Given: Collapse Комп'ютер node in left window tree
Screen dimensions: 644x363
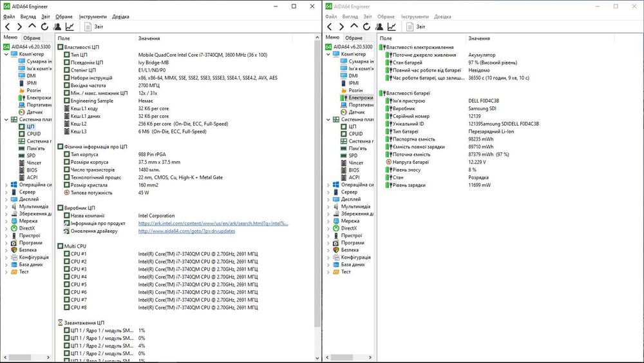Looking at the screenshot, I should [x=6, y=54].
